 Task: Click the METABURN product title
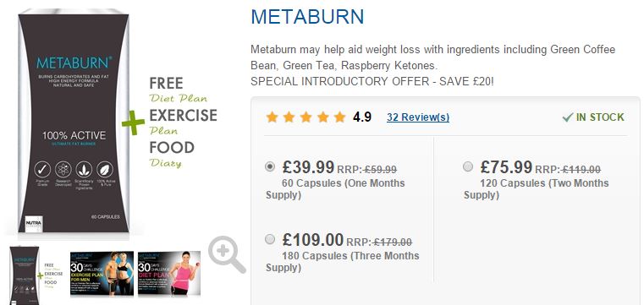(x=307, y=17)
